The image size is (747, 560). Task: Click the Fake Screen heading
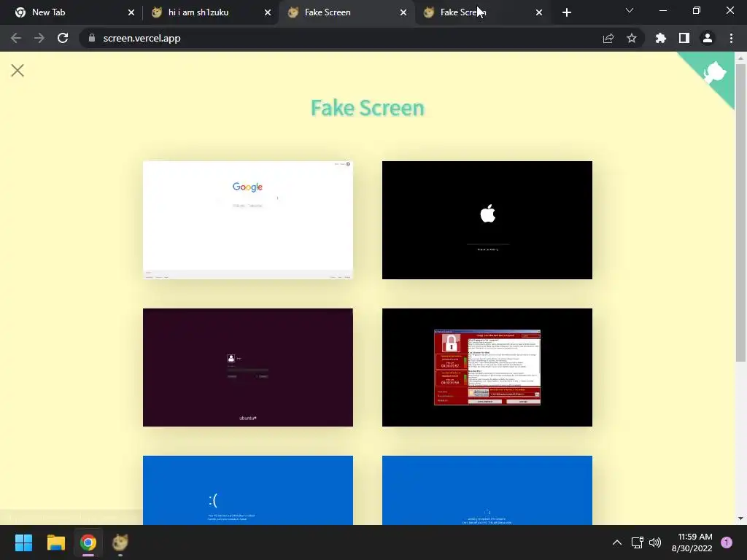coord(368,108)
